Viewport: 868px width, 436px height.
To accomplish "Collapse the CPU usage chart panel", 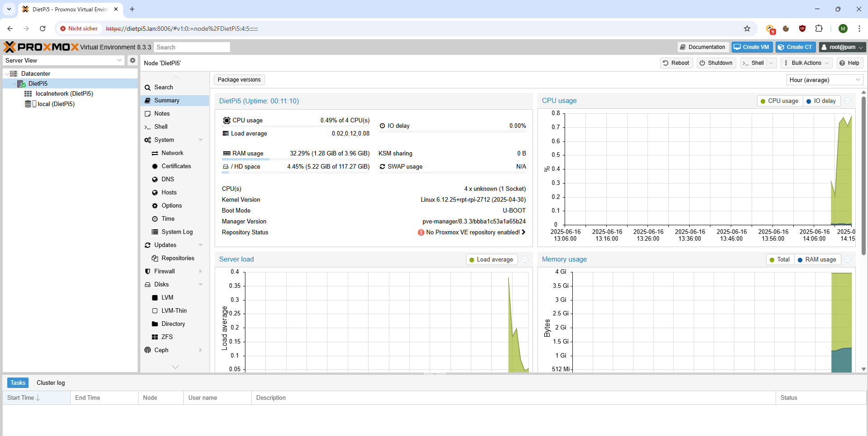I will pos(848,101).
